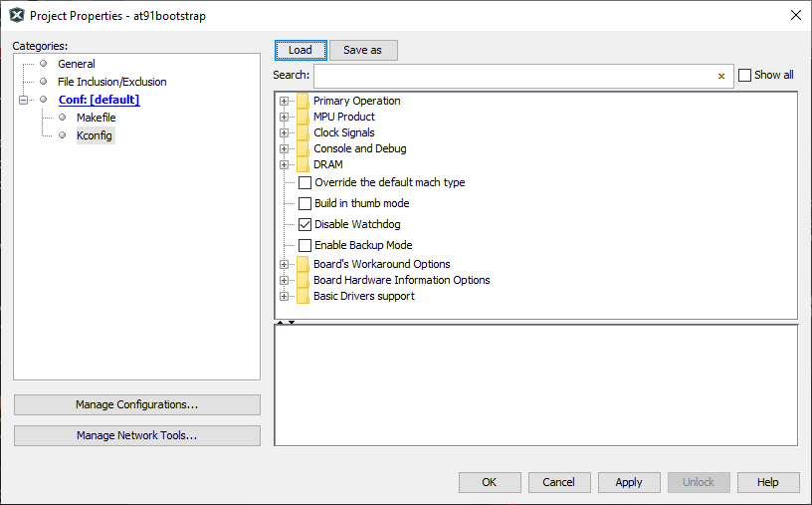Click the Basic Drivers support folder icon

[x=303, y=296]
